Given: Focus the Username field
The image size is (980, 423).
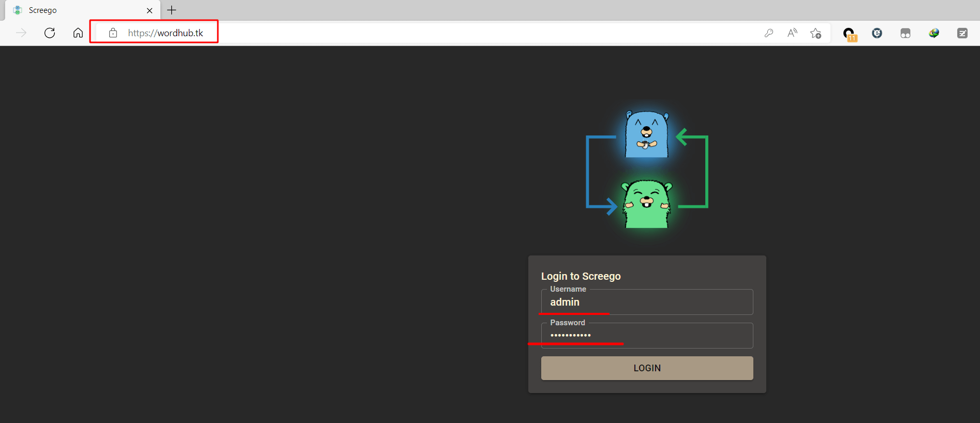Looking at the screenshot, I should [647, 302].
